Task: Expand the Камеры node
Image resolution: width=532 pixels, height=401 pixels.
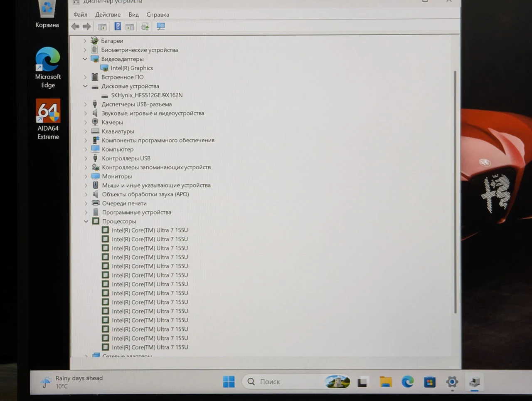Action: pos(85,122)
